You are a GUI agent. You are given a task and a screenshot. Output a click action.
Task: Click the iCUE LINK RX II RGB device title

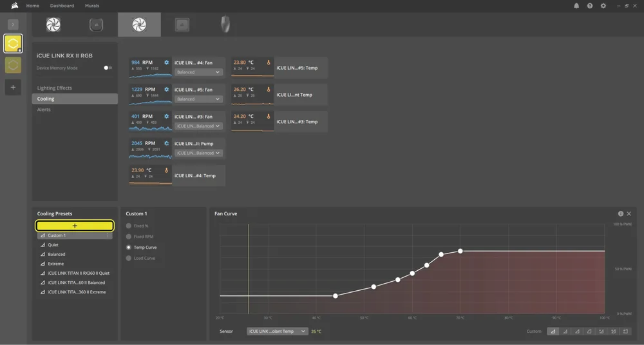(x=64, y=55)
